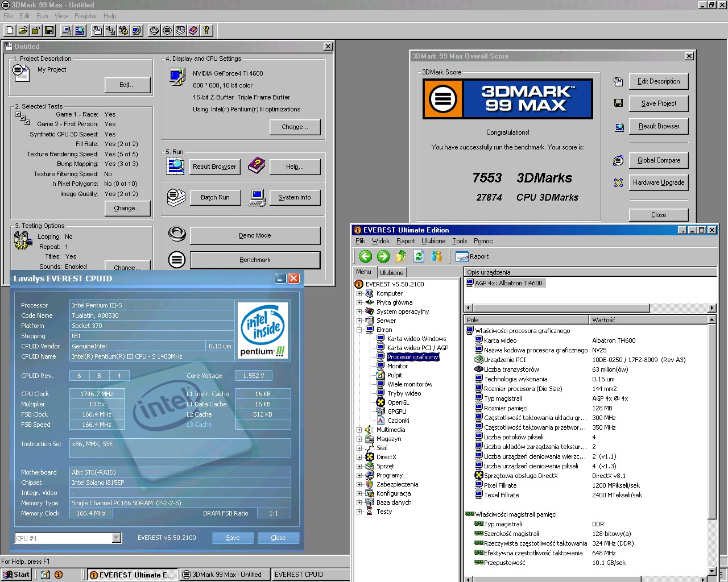Open the Run menu in 3DMark
This screenshot has height=582, width=728.
click(x=42, y=16)
